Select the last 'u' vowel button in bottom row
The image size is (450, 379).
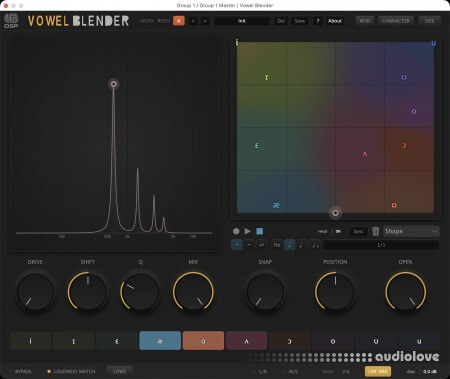[x=419, y=341]
